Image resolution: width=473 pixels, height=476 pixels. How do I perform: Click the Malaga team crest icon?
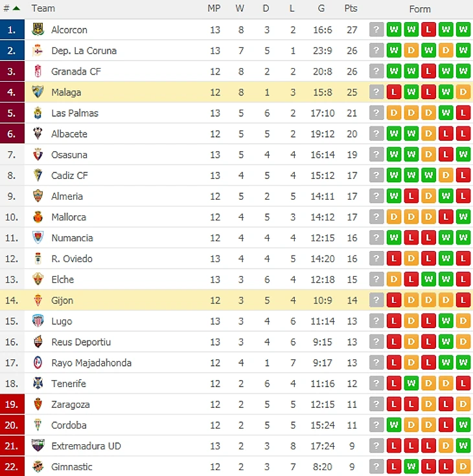(38, 92)
